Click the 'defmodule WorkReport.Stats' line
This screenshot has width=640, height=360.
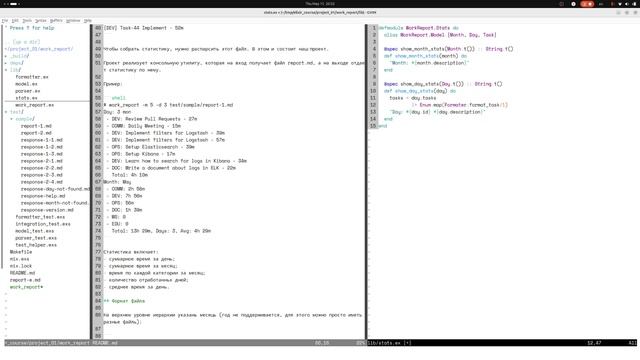[419, 28]
